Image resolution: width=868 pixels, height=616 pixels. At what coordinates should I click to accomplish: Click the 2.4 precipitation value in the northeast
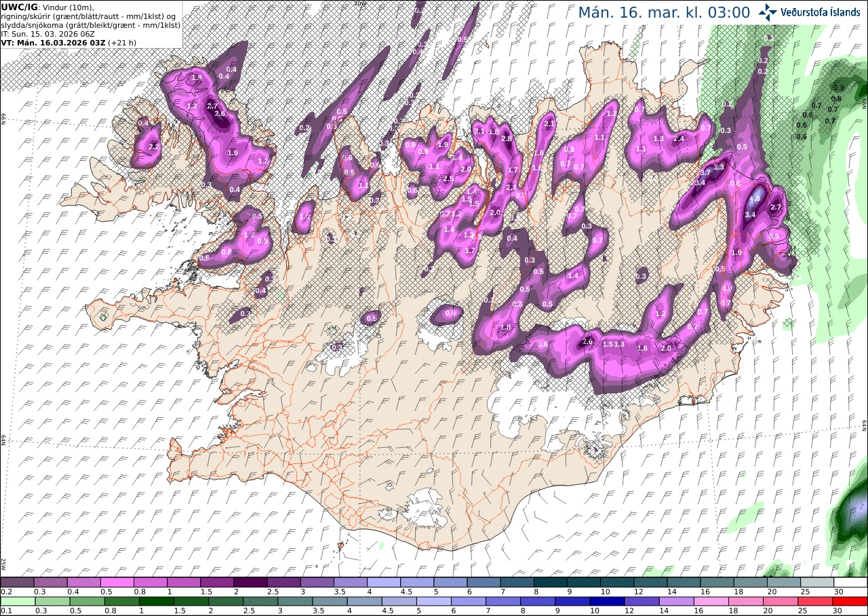pyautogui.click(x=679, y=138)
